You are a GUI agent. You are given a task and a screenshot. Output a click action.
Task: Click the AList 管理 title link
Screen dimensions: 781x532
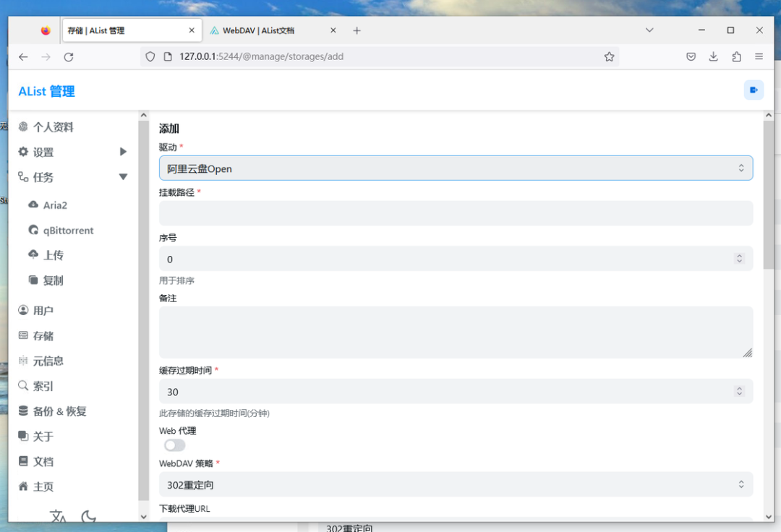[46, 91]
